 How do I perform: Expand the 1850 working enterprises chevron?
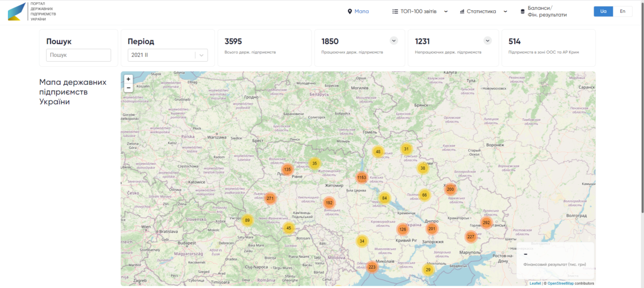(393, 41)
